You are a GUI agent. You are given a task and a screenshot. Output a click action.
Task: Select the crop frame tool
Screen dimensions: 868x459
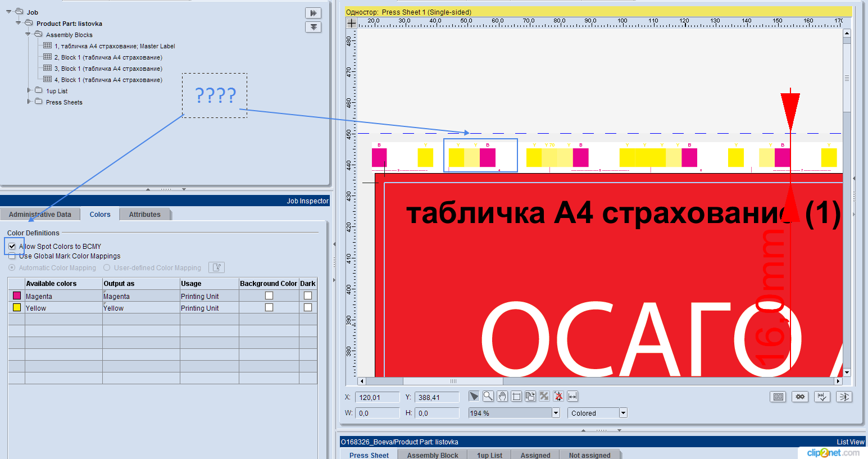coord(516,396)
